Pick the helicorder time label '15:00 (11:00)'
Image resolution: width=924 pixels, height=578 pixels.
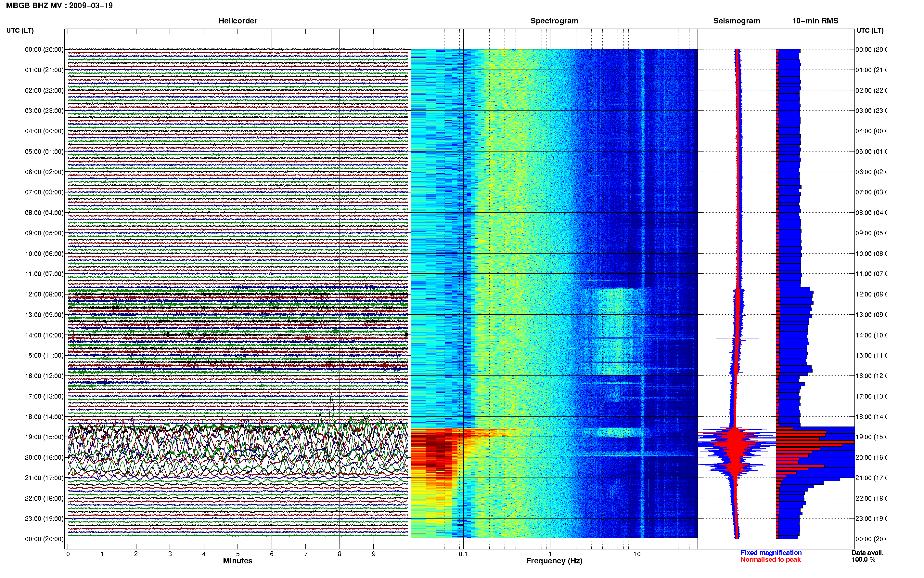tap(44, 356)
